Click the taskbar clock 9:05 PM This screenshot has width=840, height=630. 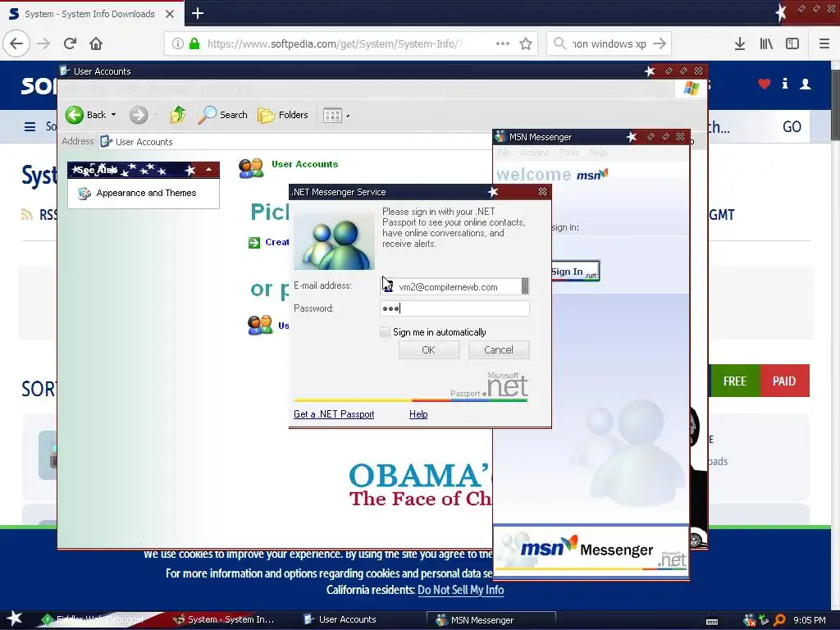pos(810,620)
